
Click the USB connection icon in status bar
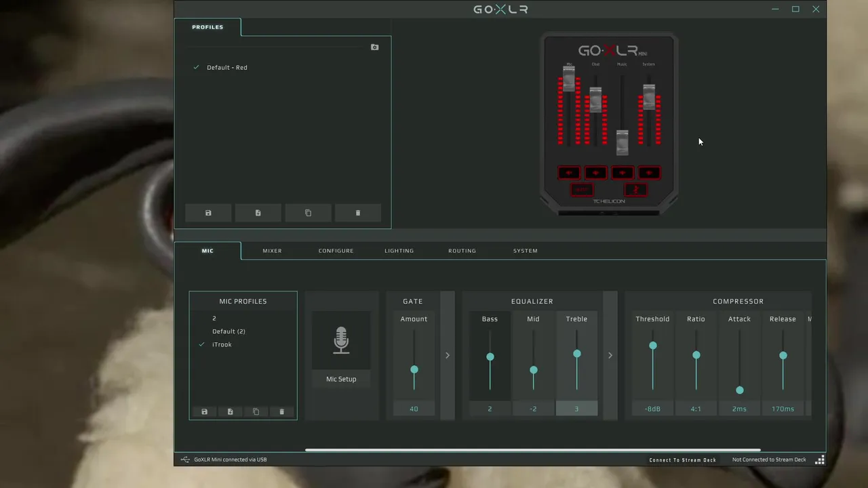[x=185, y=460]
